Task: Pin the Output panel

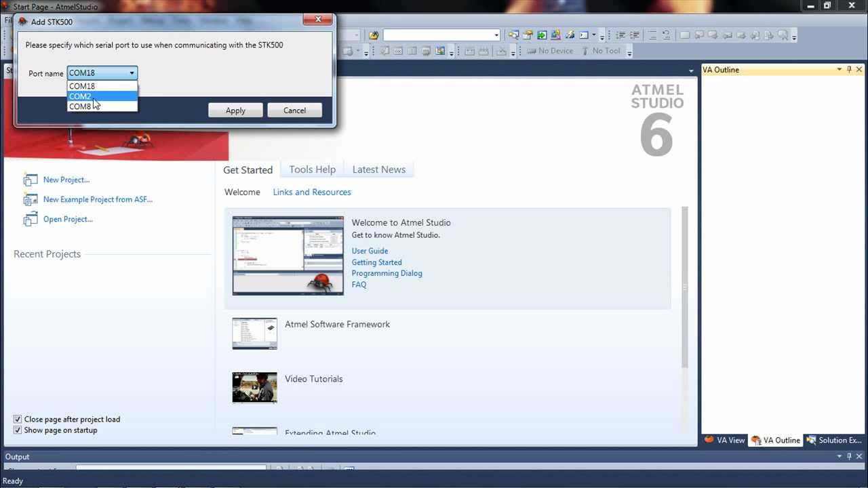Action: tap(849, 456)
